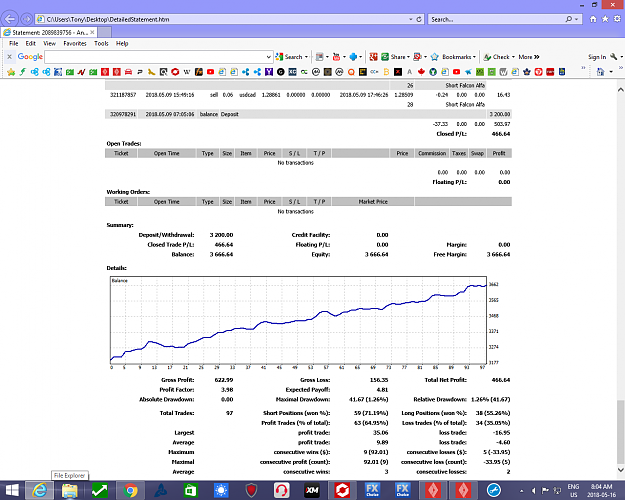Expand the Check spelling dropdown arrow
This screenshot has height=500, width=625.
click(x=513, y=57)
